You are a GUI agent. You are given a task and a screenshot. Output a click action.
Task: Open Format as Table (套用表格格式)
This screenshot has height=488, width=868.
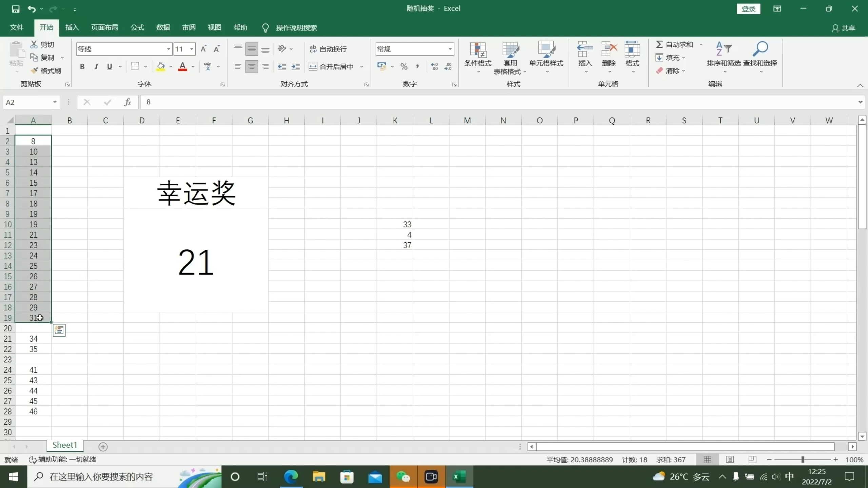(x=510, y=58)
